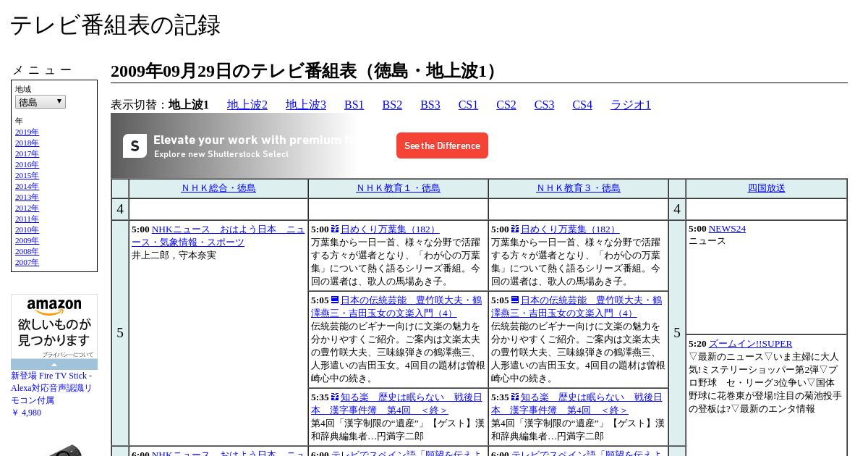
Task: Open the ラジオ1 listing tab
Action: (631, 105)
